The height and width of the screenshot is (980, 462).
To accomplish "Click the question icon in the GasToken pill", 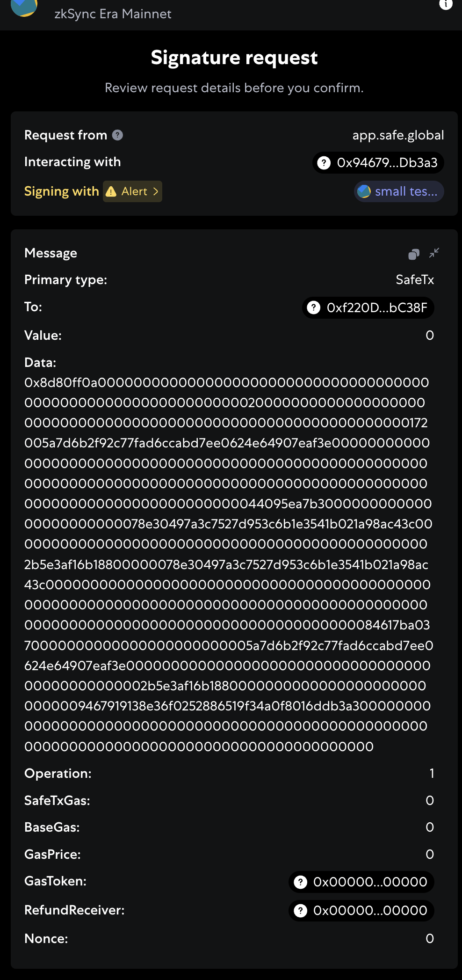I will click(300, 882).
